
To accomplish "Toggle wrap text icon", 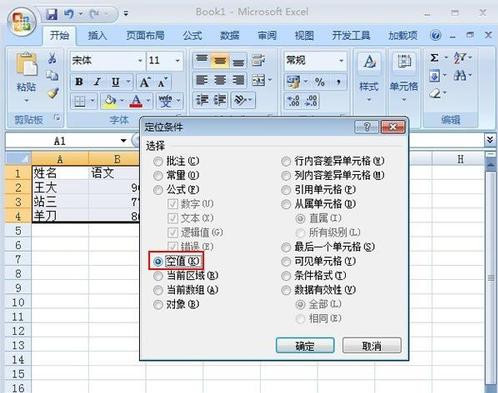I will (x=258, y=61).
